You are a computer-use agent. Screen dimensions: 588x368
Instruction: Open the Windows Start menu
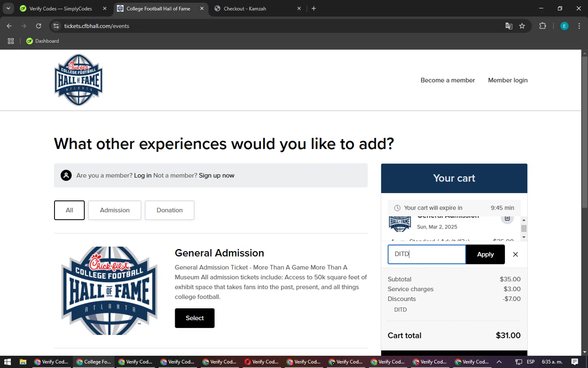(x=7, y=362)
